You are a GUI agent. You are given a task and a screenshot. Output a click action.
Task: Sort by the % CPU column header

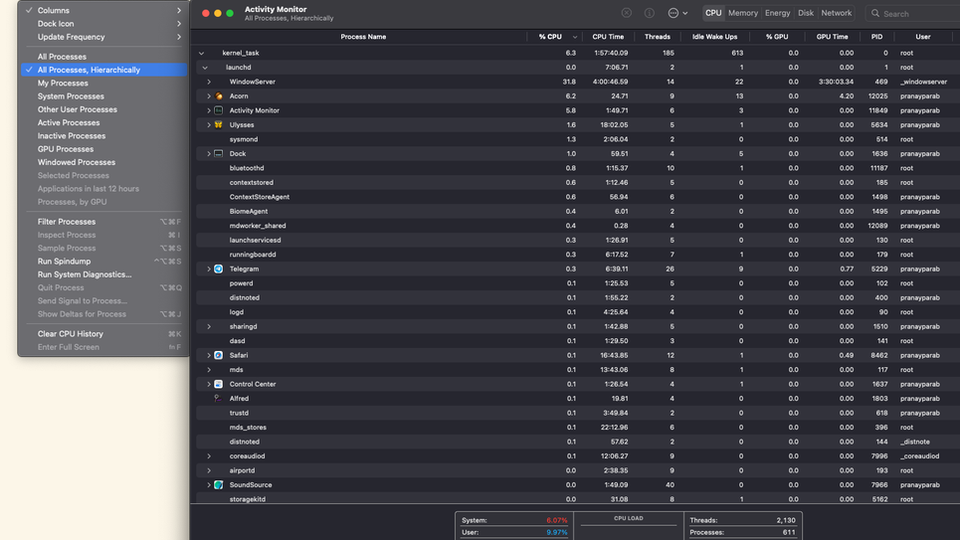tap(554, 37)
